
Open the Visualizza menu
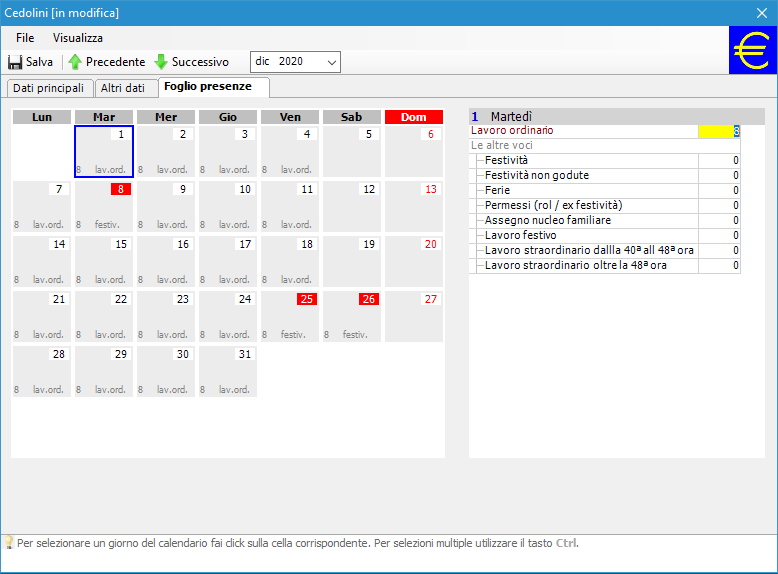click(78, 37)
